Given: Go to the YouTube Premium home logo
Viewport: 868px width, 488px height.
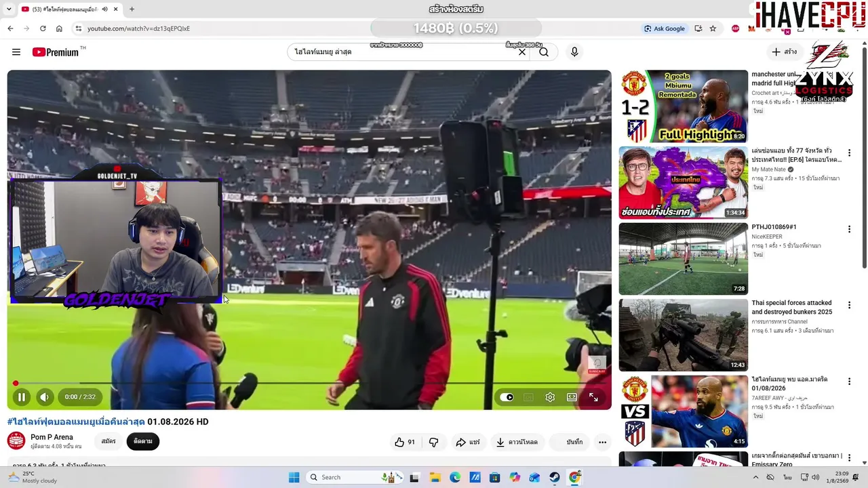Looking at the screenshot, I should pos(56,52).
